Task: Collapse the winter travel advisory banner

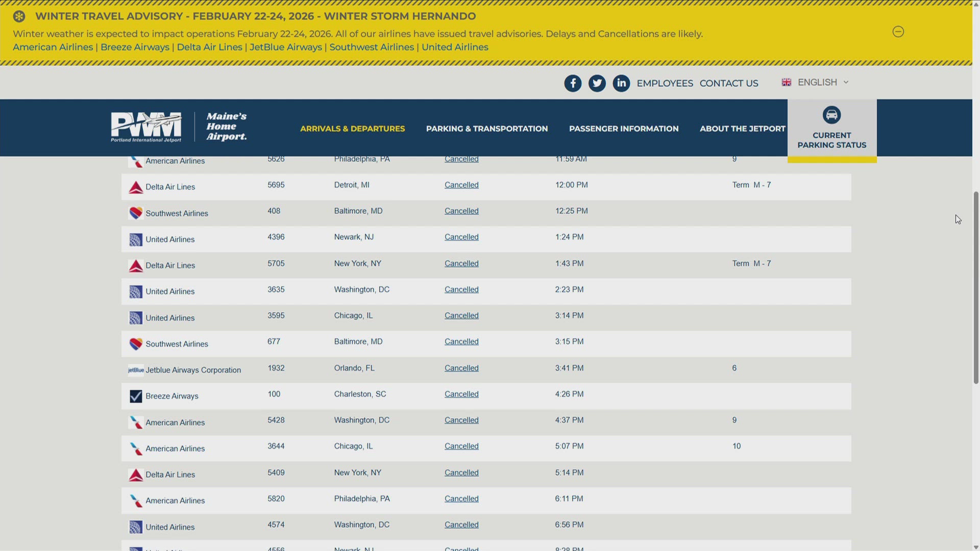Action: [898, 32]
